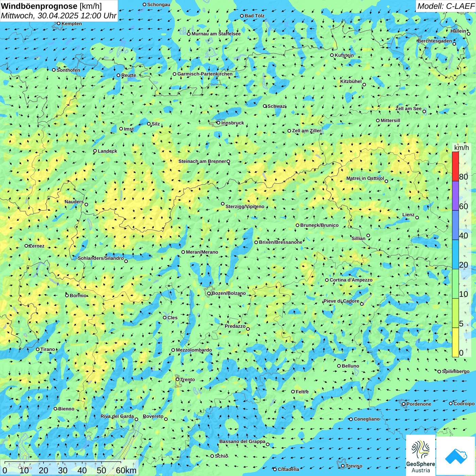The height and width of the screenshot is (476, 476).
Task: Click the Pieve di Cadore label
Action: pyautogui.click(x=341, y=301)
